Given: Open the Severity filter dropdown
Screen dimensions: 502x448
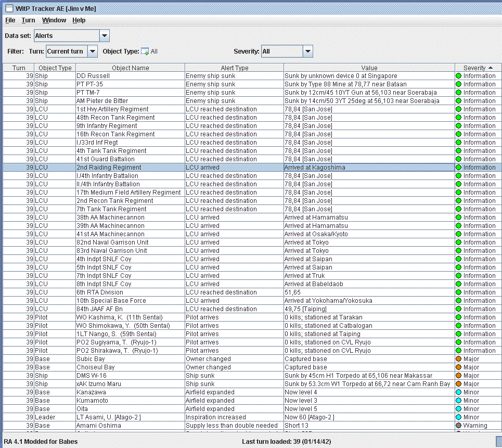Looking at the screenshot, I should (x=307, y=52).
